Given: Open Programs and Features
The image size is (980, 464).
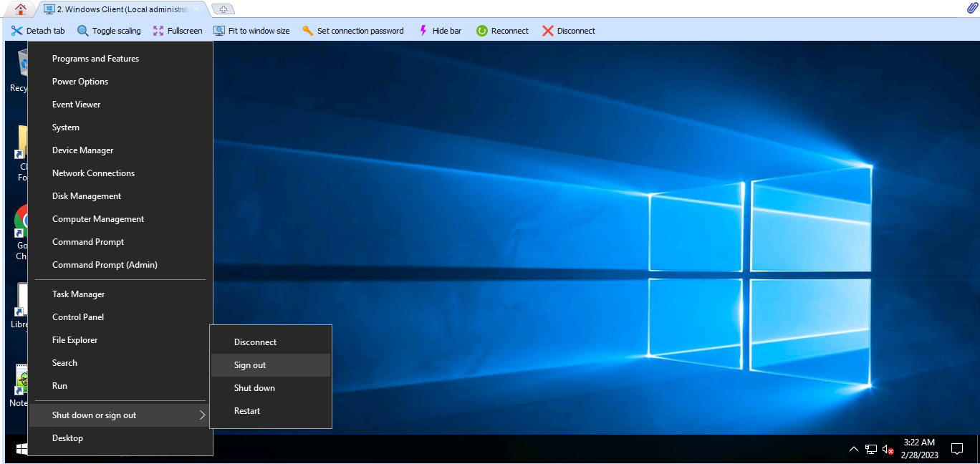Looking at the screenshot, I should pos(120,59).
